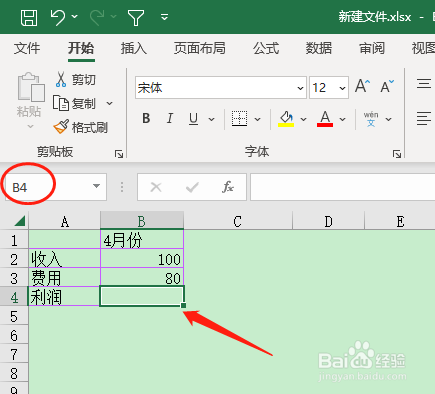Click the formula bar options dots handle
Screen dimensions: 435x394
(122, 187)
